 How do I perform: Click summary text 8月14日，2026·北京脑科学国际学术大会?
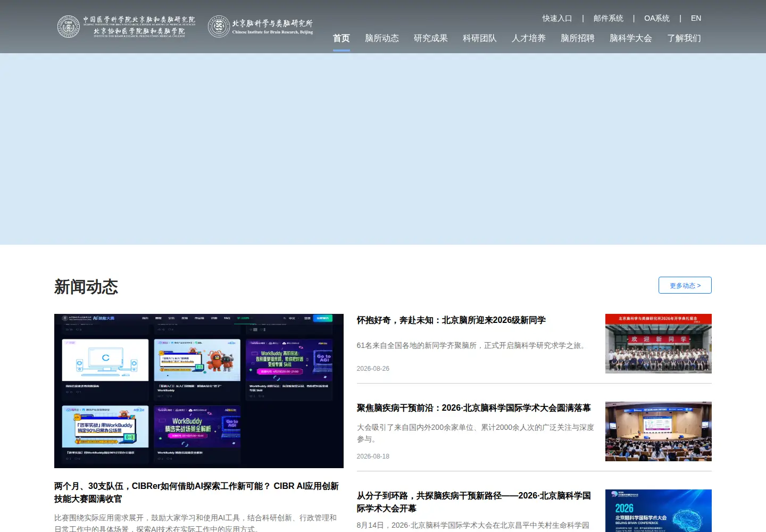coord(473,526)
